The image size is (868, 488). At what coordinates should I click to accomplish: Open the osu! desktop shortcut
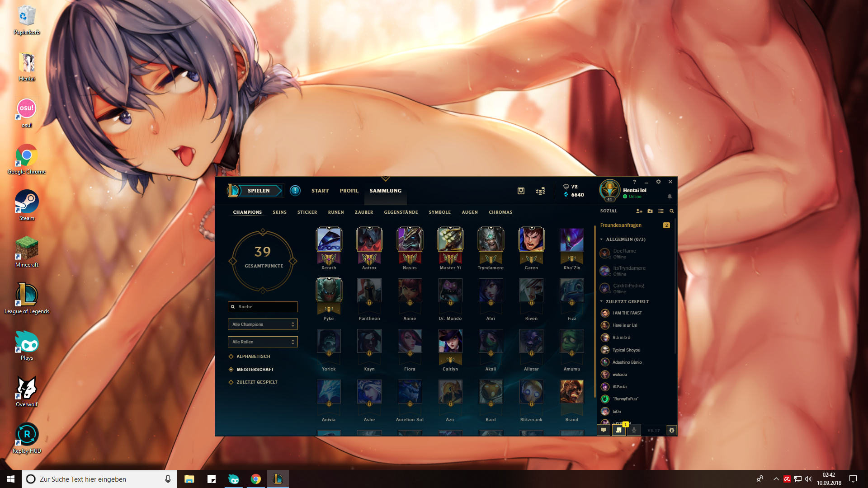click(x=27, y=113)
